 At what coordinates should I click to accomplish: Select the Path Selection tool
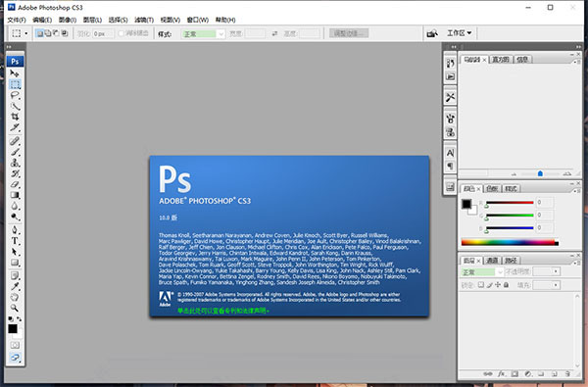tap(15, 252)
